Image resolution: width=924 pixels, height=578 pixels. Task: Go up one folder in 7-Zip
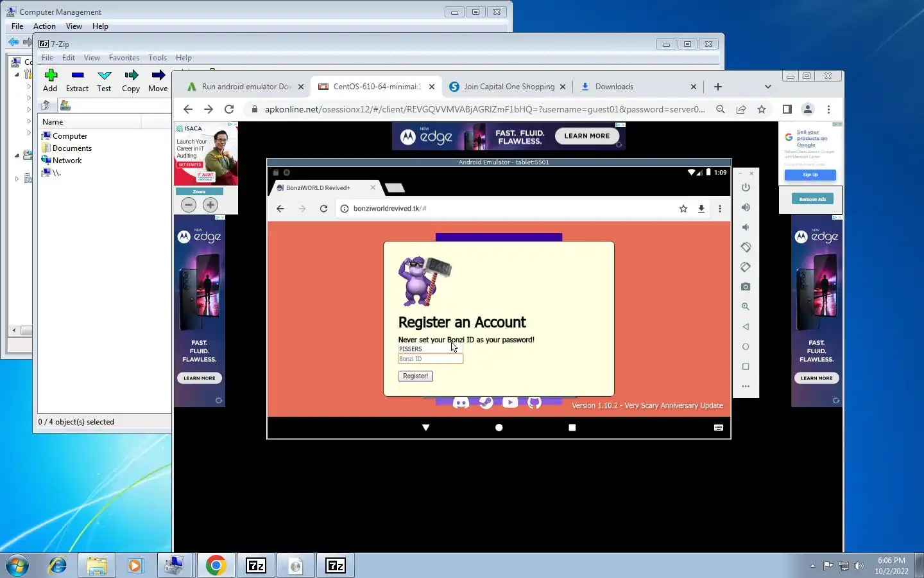point(46,105)
